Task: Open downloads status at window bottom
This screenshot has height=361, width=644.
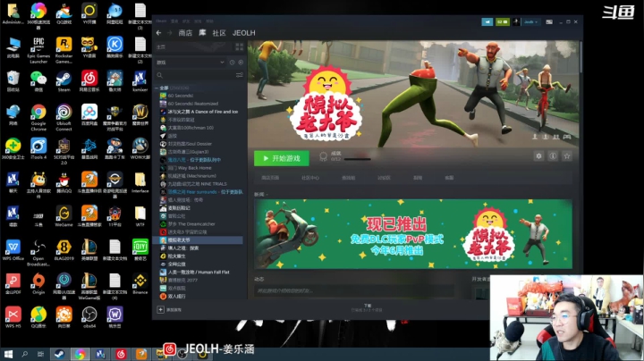Action: [368, 307]
